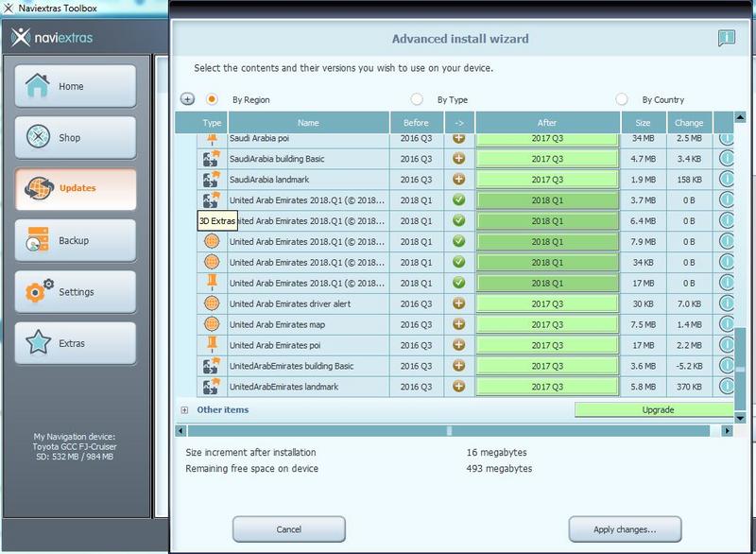Open the Shop section
Image resolution: width=756 pixels, height=554 pixels.
point(76,137)
